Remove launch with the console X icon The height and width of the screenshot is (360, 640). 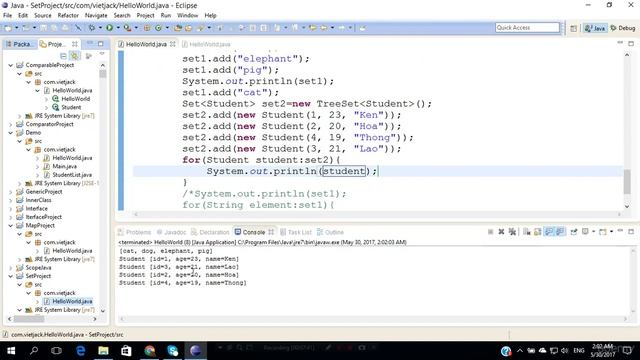coord(501,232)
